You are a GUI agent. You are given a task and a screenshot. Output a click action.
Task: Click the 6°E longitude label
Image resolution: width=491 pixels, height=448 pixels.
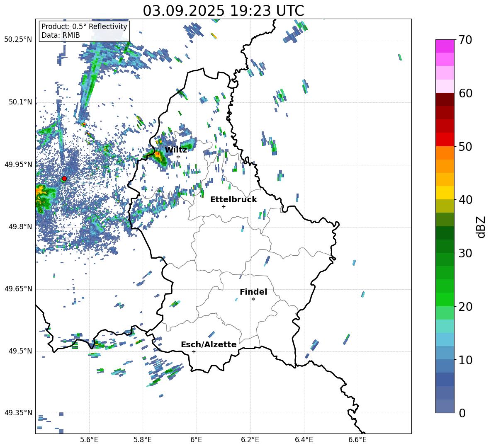coord(196,440)
